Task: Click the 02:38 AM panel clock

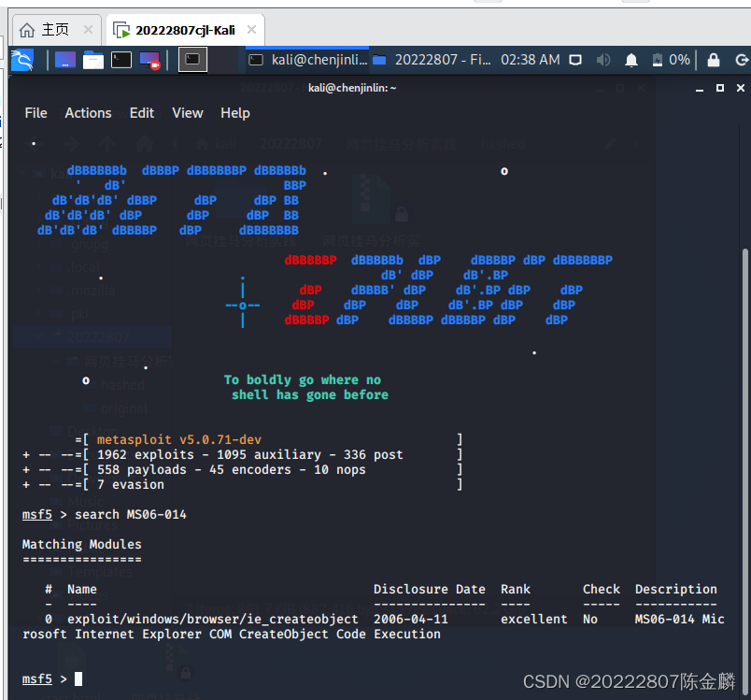Action: pos(531,60)
